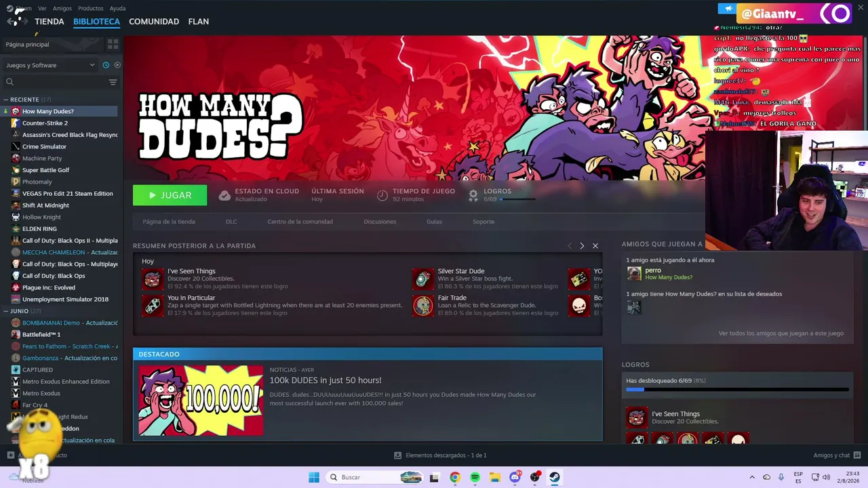Switch library to grid view icon

113,44
